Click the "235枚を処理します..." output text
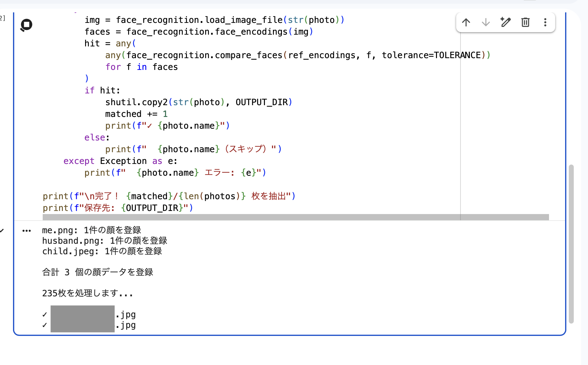588x365 pixels. coord(87,293)
